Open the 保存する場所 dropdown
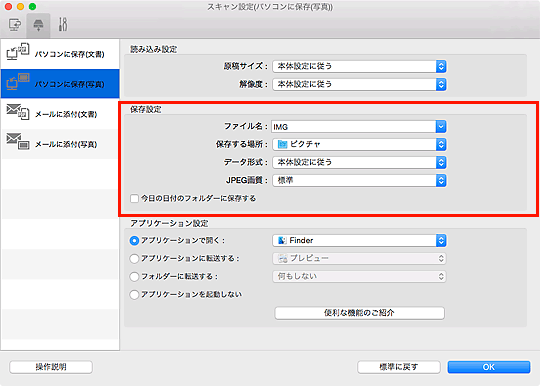 coord(359,144)
